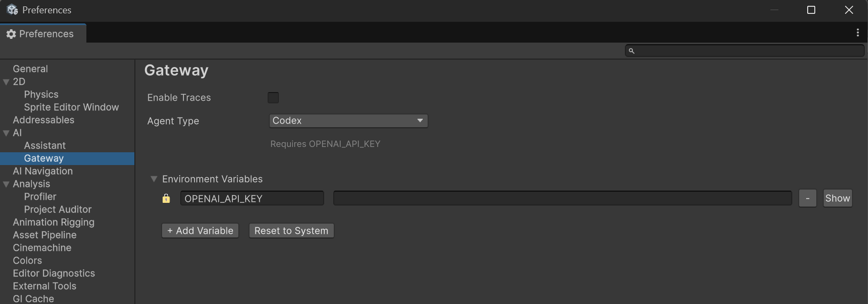Click the AI category label
The width and height of the screenshot is (868, 304).
point(18,133)
